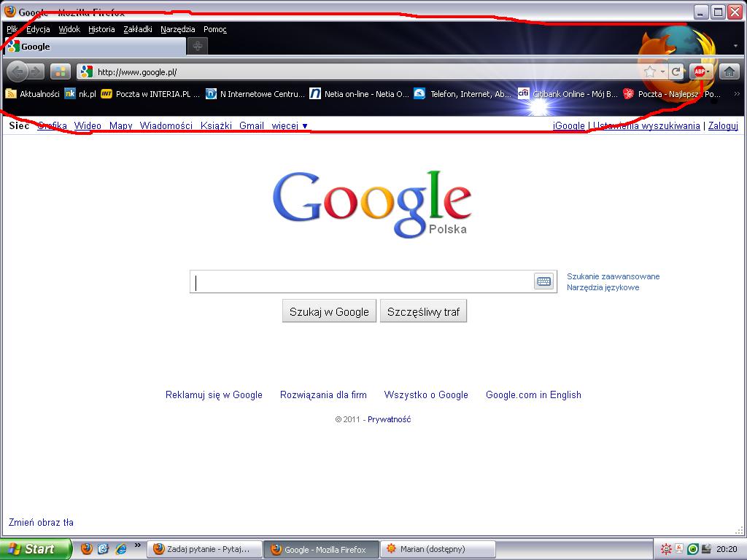
Task: Open the nk.pl bookmark
Action: [x=80, y=94]
